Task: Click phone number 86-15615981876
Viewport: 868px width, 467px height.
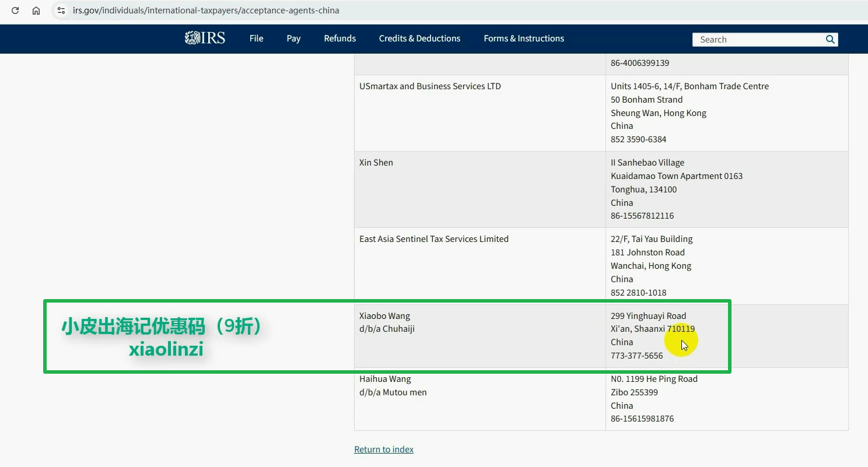Action: click(x=642, y=419)
